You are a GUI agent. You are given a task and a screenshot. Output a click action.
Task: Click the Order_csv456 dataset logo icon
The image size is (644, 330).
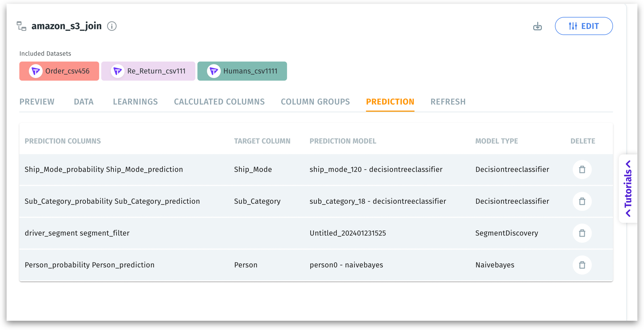[36, 71]
